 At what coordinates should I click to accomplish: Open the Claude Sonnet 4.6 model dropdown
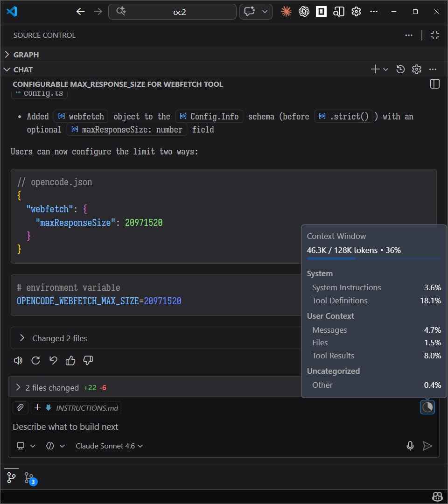109,446
